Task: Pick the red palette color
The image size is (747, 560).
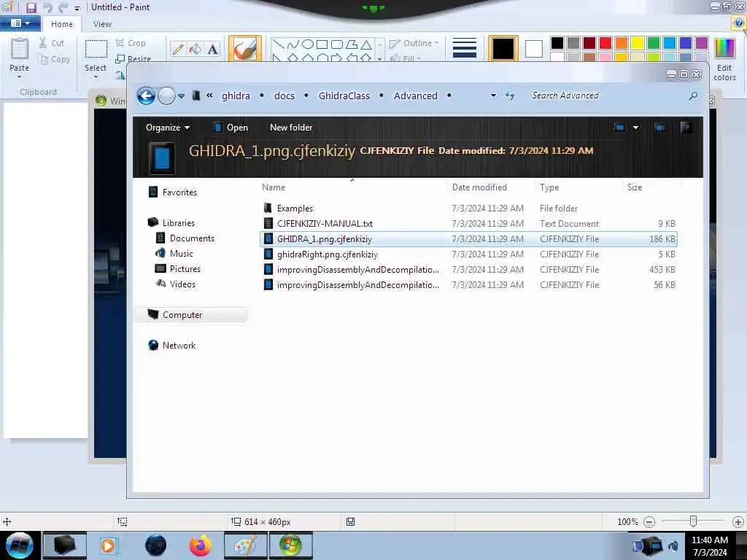Action: [605, 43]
